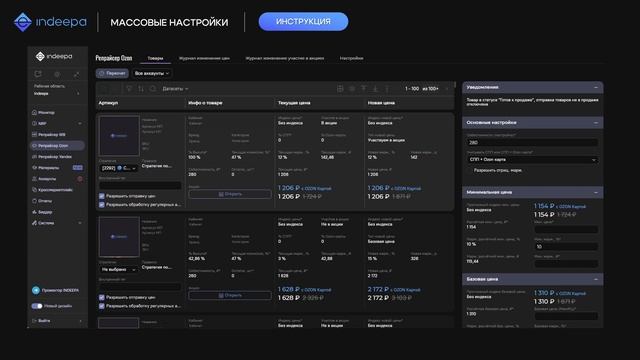The height and width of the screenshot is (360, 640).
Task: Switch to the Товары tab
Action: click(155, 58)
